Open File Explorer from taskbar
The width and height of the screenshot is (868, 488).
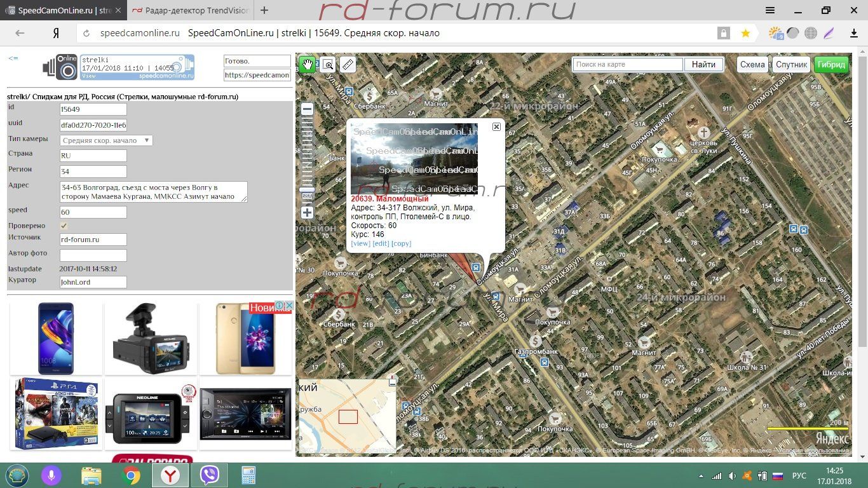coord(92,475)
